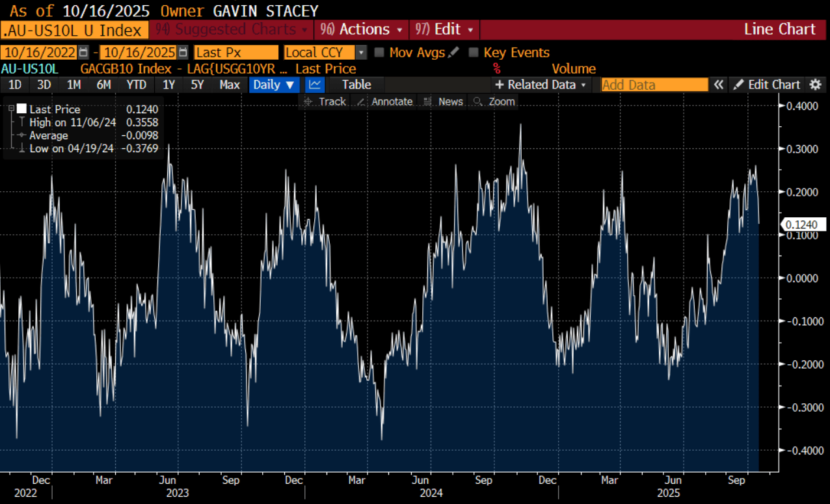Click the Edit Chart button
This screenshot has width=830, height=504.
(767, 85)
